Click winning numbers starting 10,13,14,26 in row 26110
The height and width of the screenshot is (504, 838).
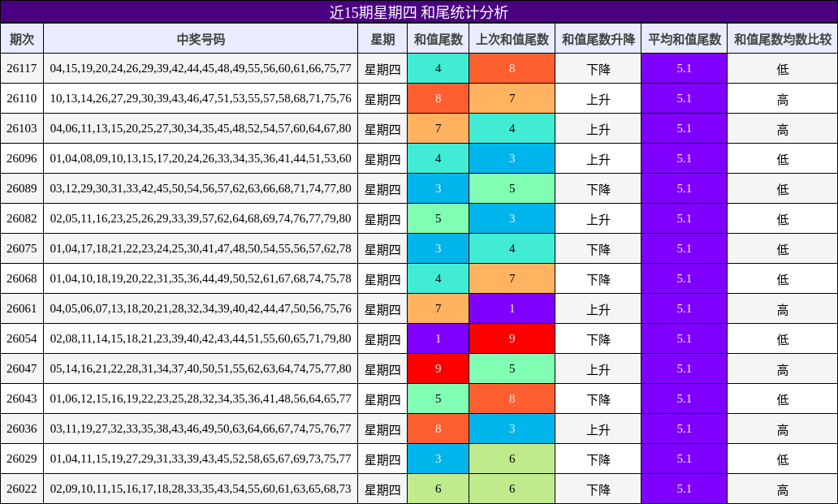click(201, 98)
